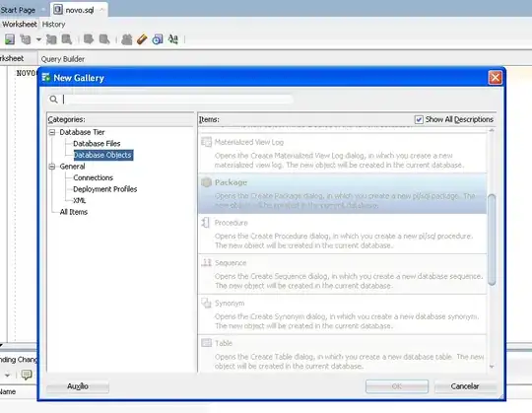
Task: Open the Query Builder tab
Action: click(x=63, y=59)
